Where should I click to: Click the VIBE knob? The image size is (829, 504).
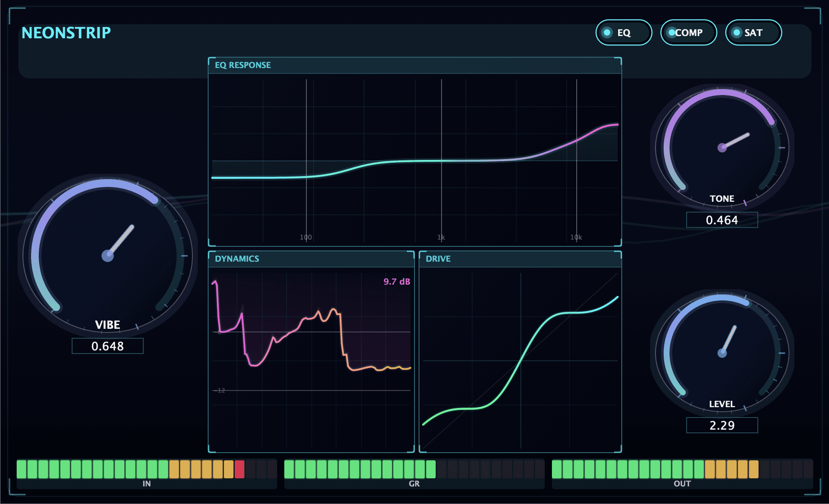tap(108, 257)
